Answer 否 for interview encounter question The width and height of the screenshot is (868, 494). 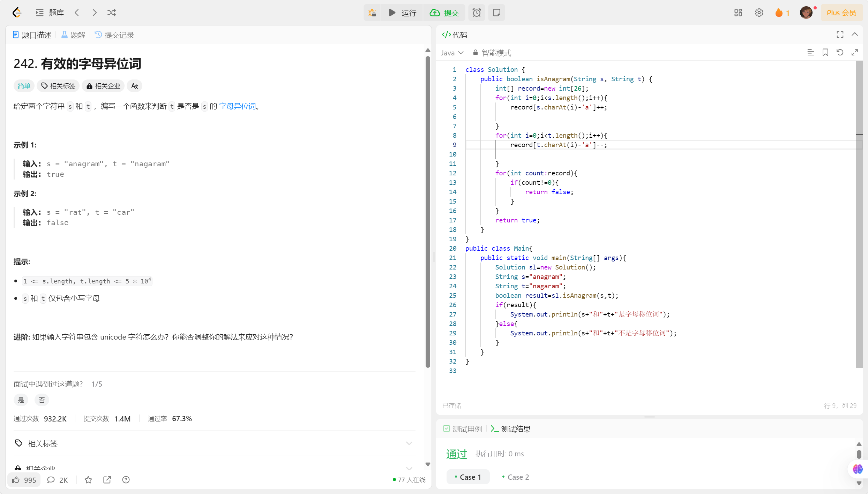click(x=42, y=400)
